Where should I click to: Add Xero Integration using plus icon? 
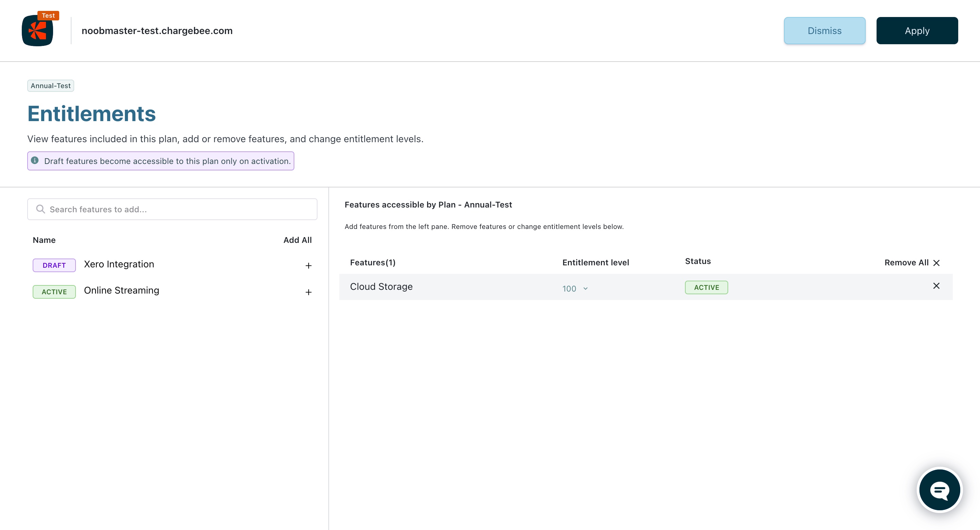pos(309,266)
